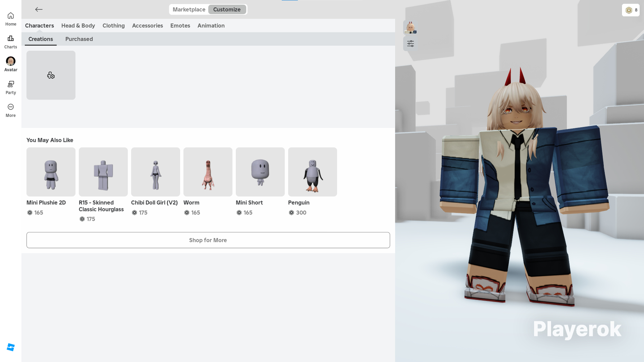Select the Creations sub-tab

40,39
